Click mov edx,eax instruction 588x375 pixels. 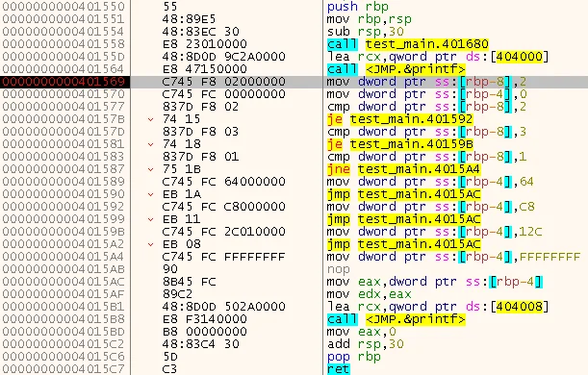click(x=369, y=294)
